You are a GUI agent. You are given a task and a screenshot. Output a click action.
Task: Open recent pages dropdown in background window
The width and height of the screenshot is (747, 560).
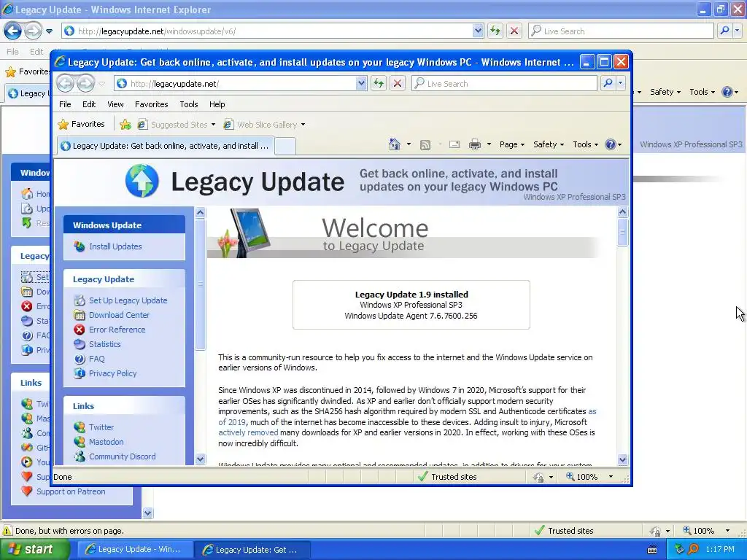[x=49, y=31]
